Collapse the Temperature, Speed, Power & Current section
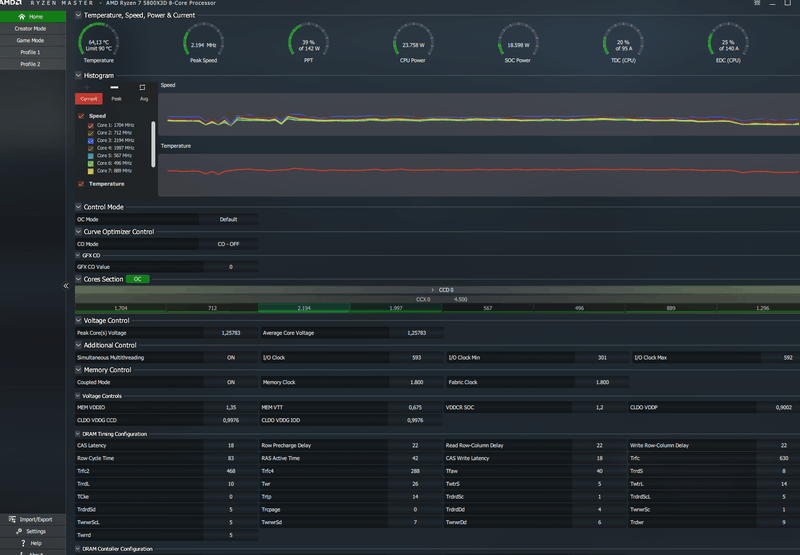 pos(79,15)
